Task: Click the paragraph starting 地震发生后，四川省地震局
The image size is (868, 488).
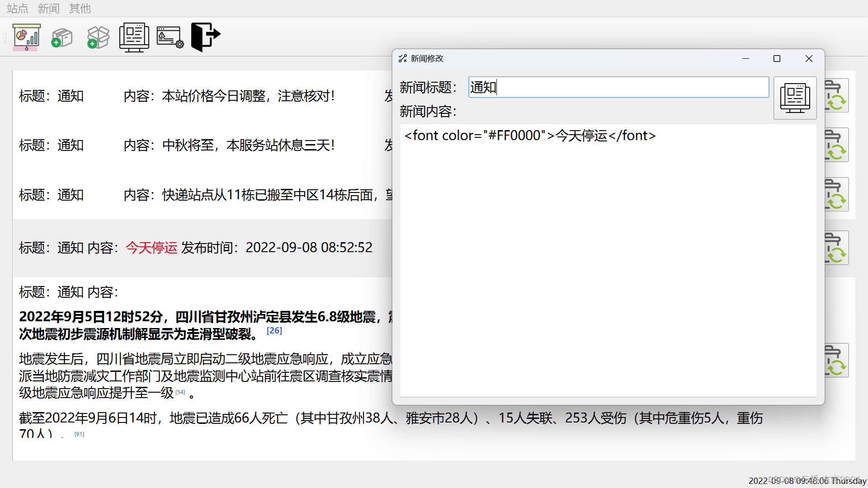Action: point(206,376)
